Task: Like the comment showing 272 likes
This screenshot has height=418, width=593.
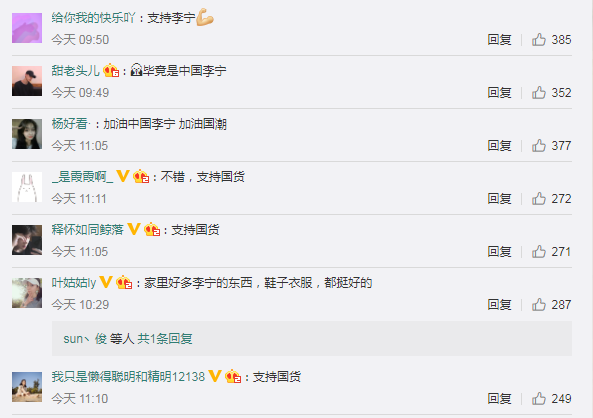Action: pyautogui.click(x=539, y=198)
